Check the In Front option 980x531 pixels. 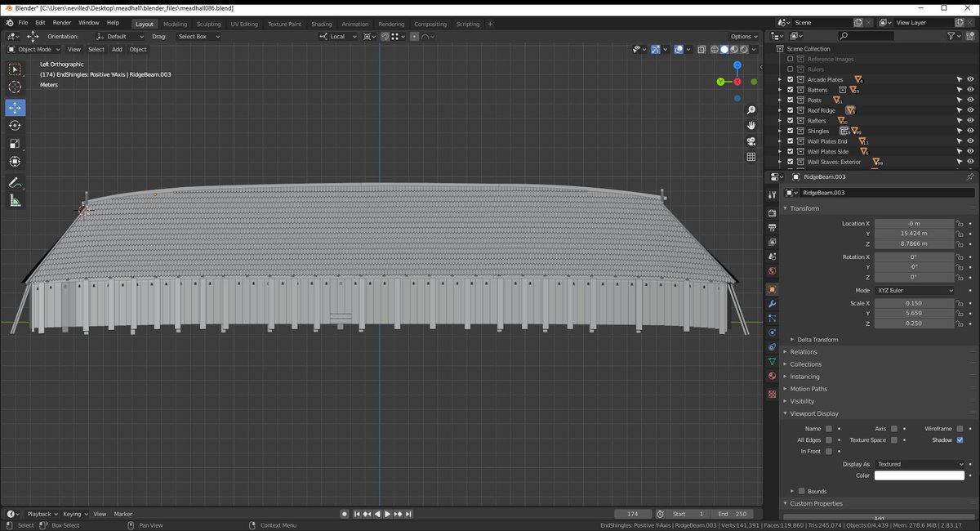click(x=829, y=451)
